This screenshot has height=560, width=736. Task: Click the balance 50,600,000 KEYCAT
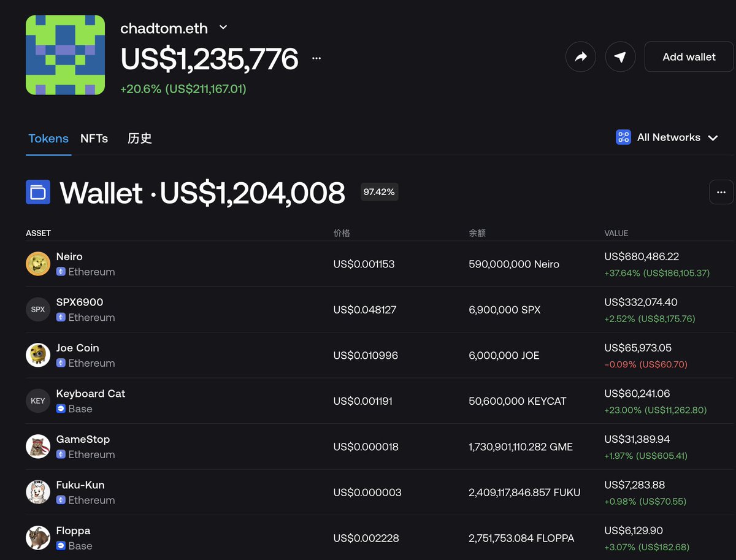[x=518, y=401]
